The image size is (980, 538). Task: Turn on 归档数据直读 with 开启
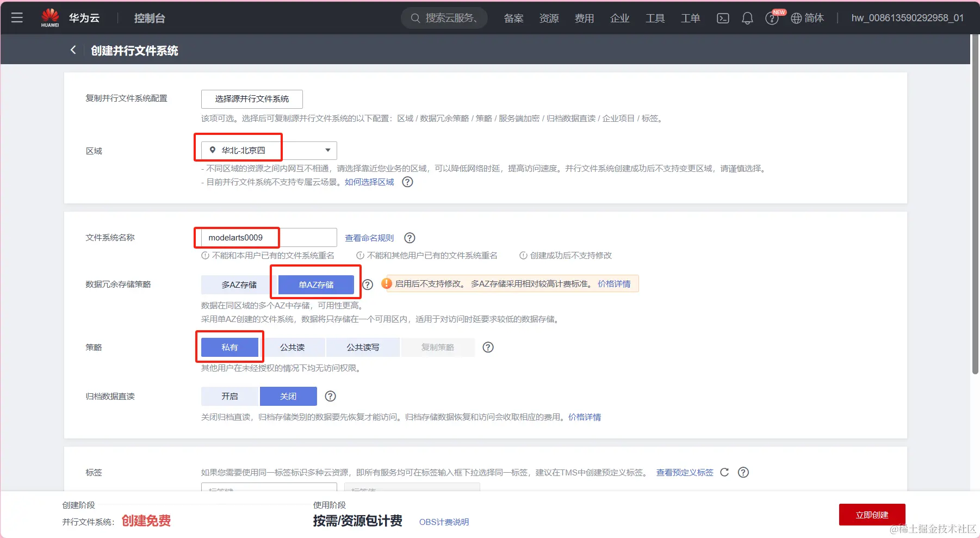coord(230,396)
